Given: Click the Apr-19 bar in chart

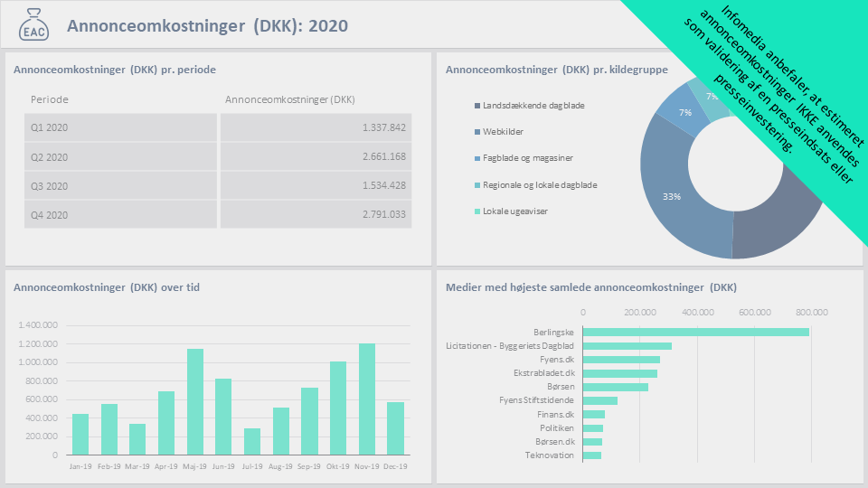Looking at the screenshot, I should click(166, 423).
